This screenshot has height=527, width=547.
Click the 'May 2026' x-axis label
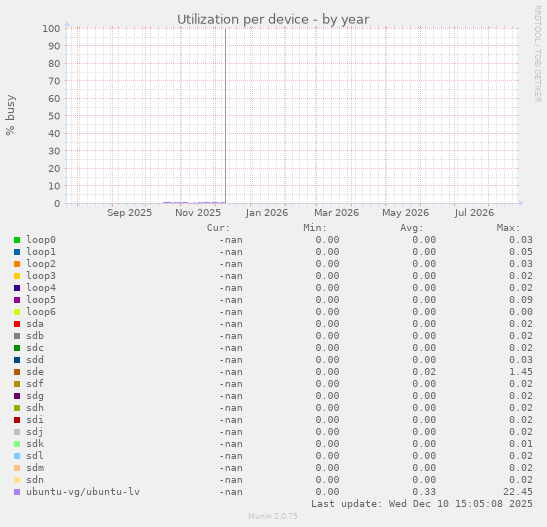tap(406, 213)
